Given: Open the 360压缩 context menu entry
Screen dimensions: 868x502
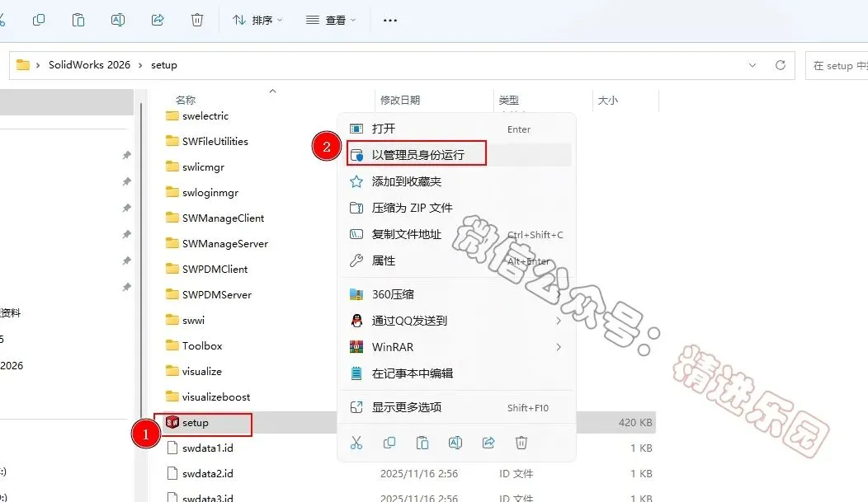Looking at the screenshot, I should point(455,294).
